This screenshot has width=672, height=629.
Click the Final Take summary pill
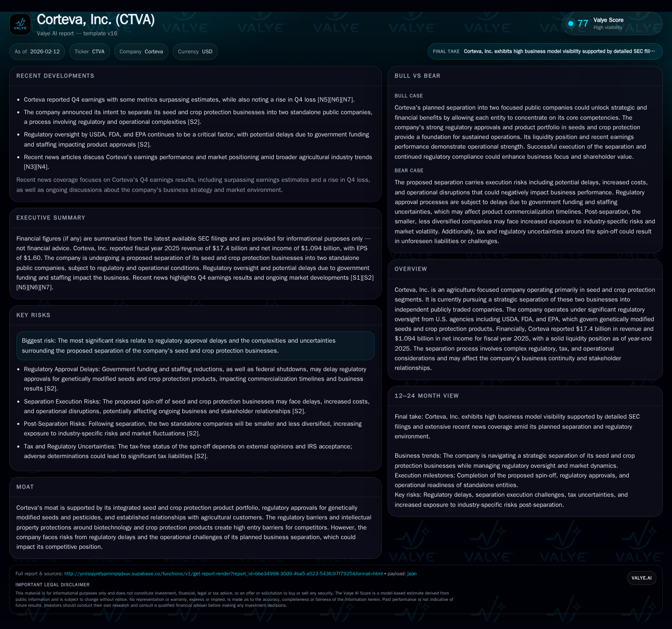coord(545,52)
